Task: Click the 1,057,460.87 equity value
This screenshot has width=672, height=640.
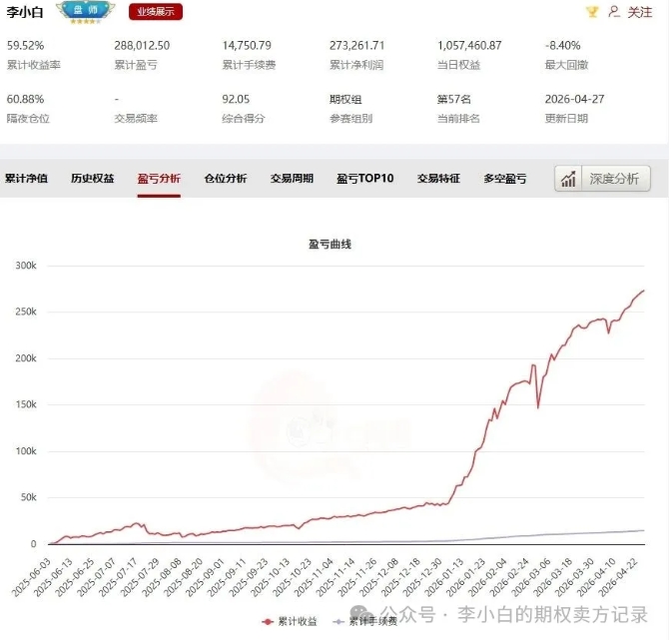Action: (x=469, y=46)
